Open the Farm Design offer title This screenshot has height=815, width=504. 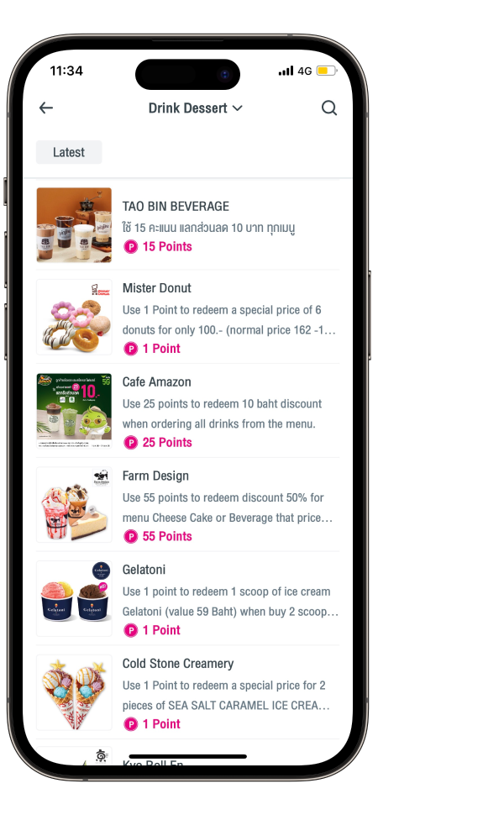point(156,476)
